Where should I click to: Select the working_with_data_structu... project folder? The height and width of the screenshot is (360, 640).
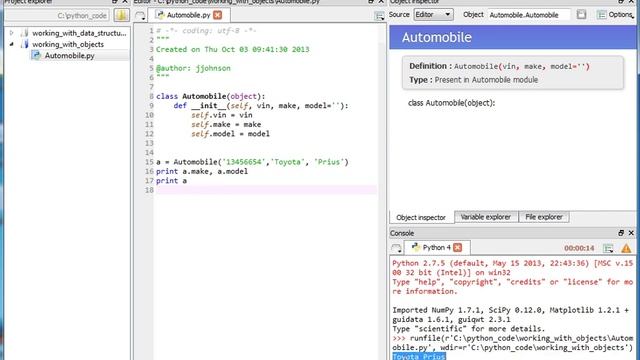click(x=79, y=33)
